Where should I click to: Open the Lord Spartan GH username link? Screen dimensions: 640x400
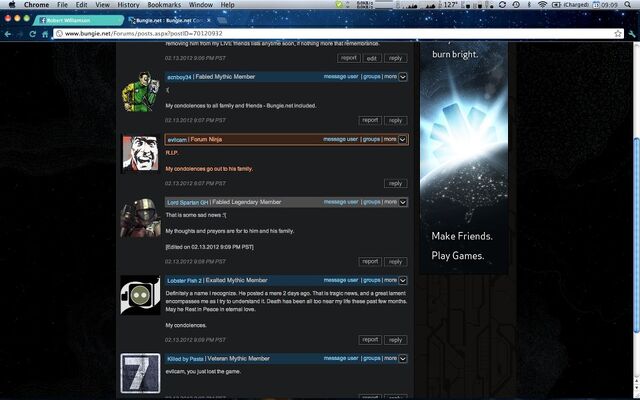(188, 202)
